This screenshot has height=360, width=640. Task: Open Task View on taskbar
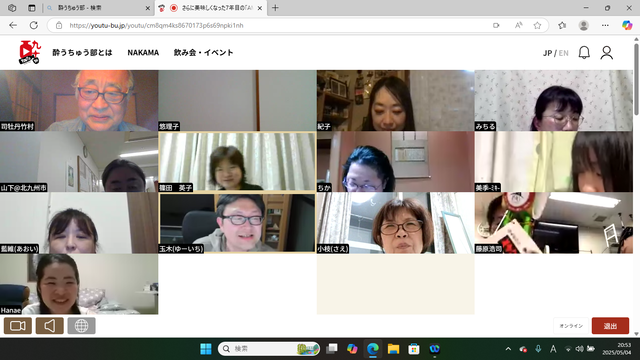[332, 349]
